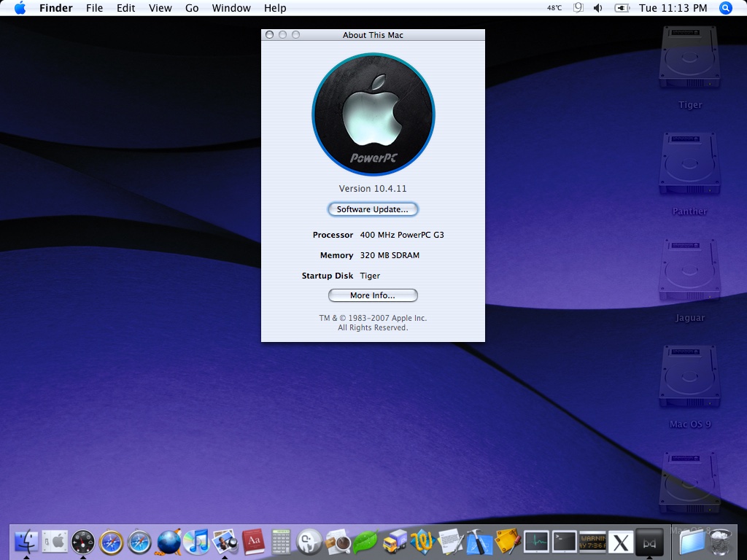747x560 pixels.
Task: Open the grey elephant app in Dock
Action: (x=309, y=542)
